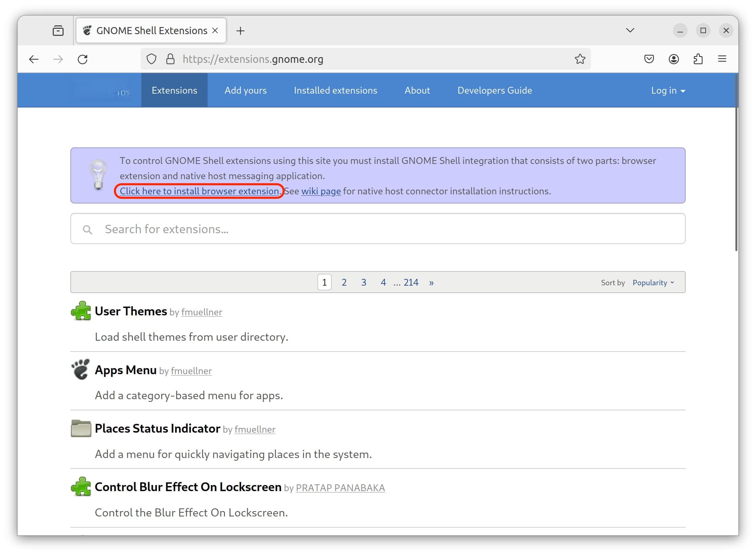
Task: Open the recent browsing view icon in the tab bar
Action: (58, 31)
